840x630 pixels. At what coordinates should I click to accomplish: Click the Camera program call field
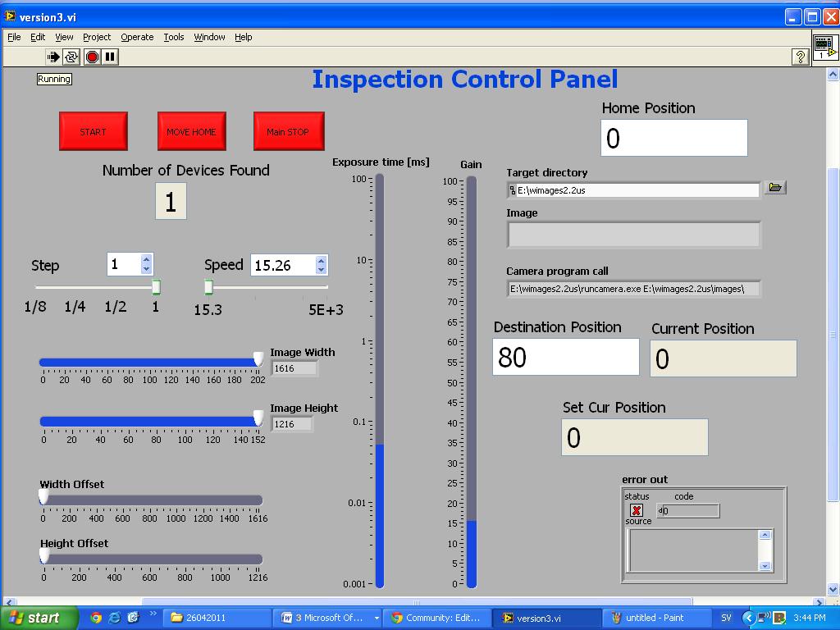tap(634, 290)
